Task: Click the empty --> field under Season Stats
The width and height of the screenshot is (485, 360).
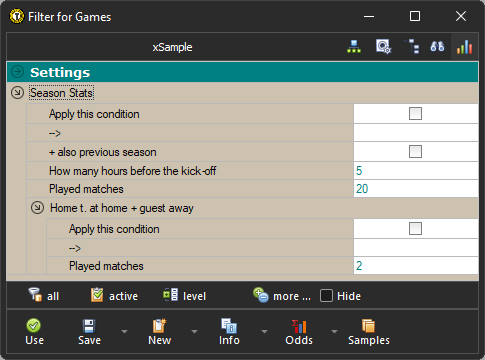Action: (x=416, y=133)
